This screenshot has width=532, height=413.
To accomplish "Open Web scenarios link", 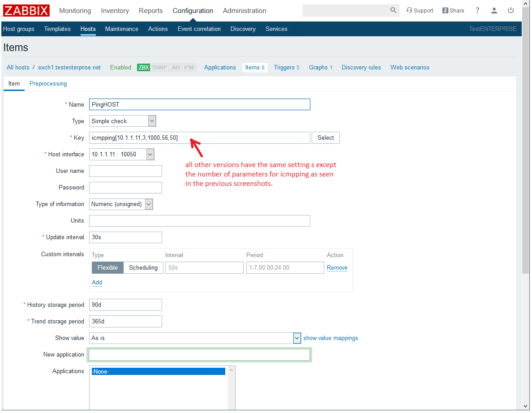I will pos(409,68).
